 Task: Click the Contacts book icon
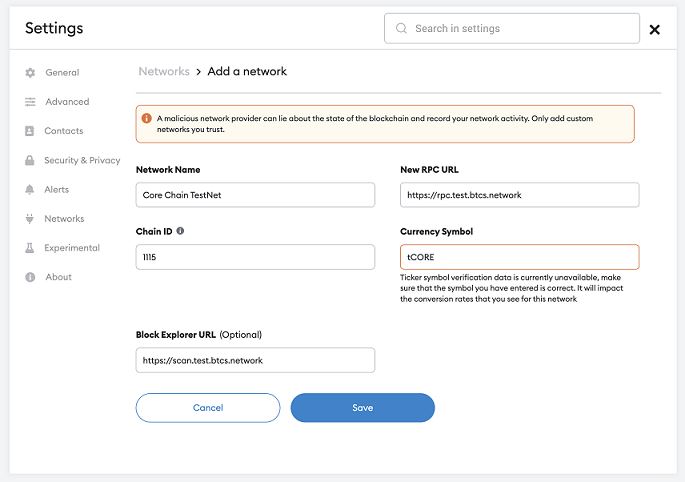tap(30, 131)
